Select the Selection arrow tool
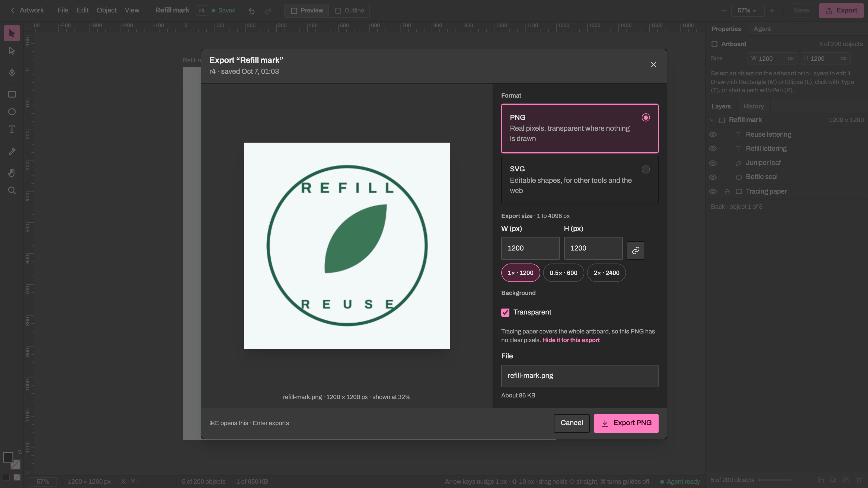Viewport: 868px width, 488px height. click(x=12, y=33)
